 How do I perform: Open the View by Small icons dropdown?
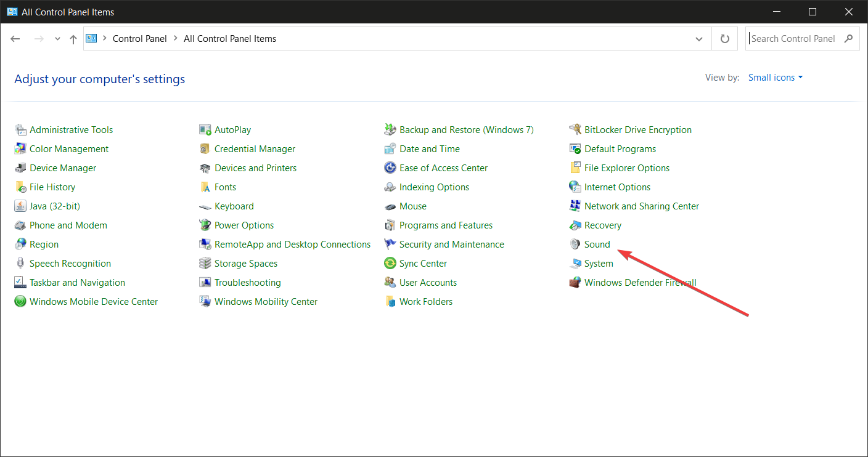(776, 78)
